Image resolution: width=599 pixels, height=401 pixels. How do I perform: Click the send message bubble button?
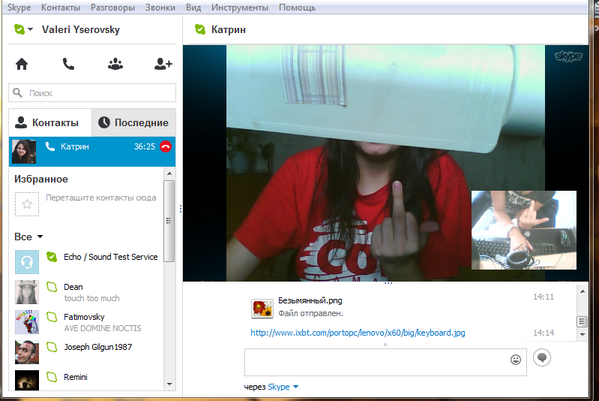[542, 358]
